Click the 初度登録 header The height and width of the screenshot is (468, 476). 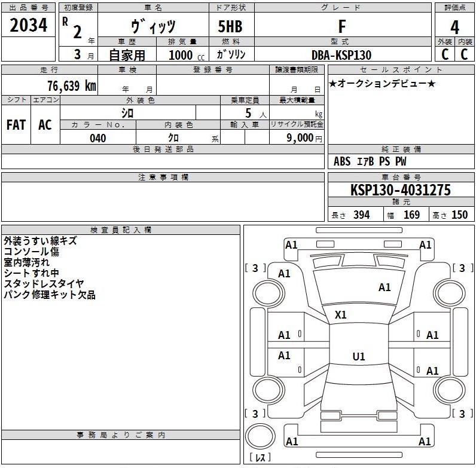(78, 8)
